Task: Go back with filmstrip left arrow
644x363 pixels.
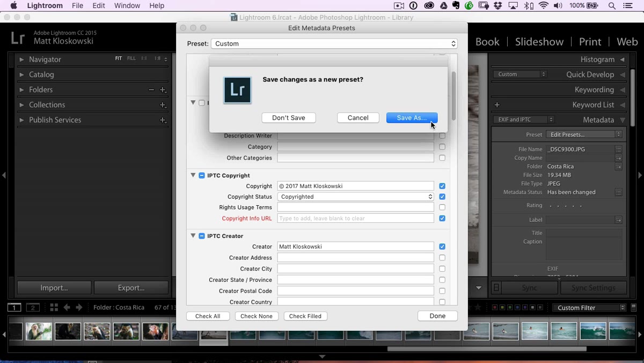Action: 67,308
